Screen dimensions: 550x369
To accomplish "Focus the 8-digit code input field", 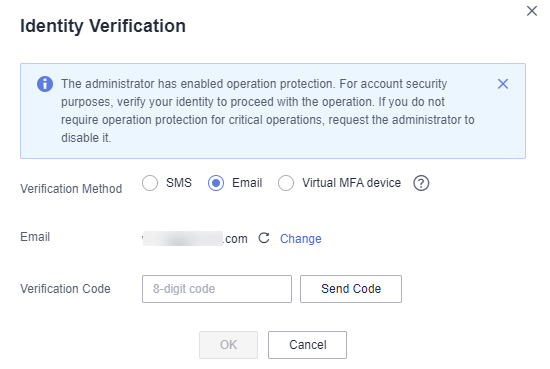I will click(217, 289).
